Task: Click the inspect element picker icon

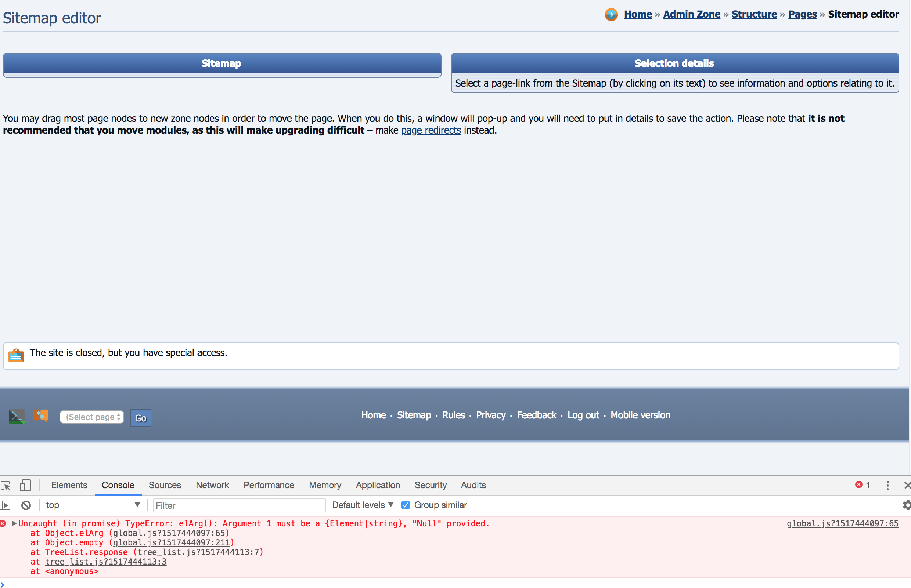Action: [x=6, y=485]
